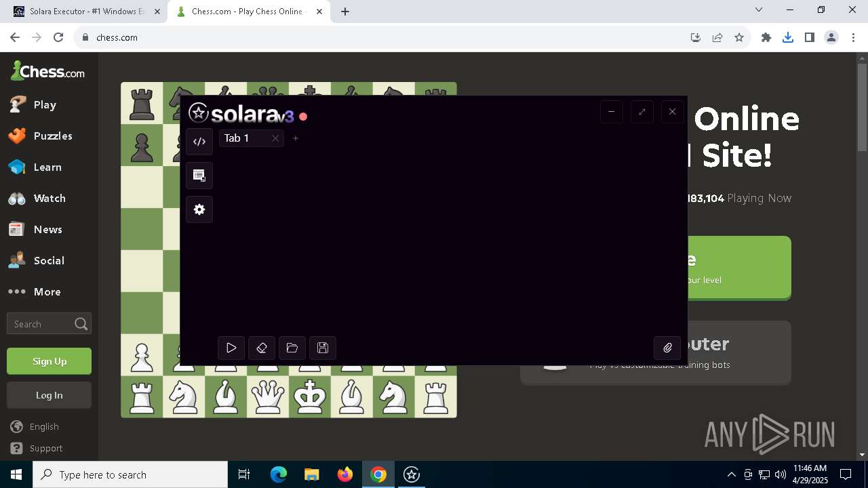
Task: Open the tab search dropdown arrow
Action: pos(759,9)
